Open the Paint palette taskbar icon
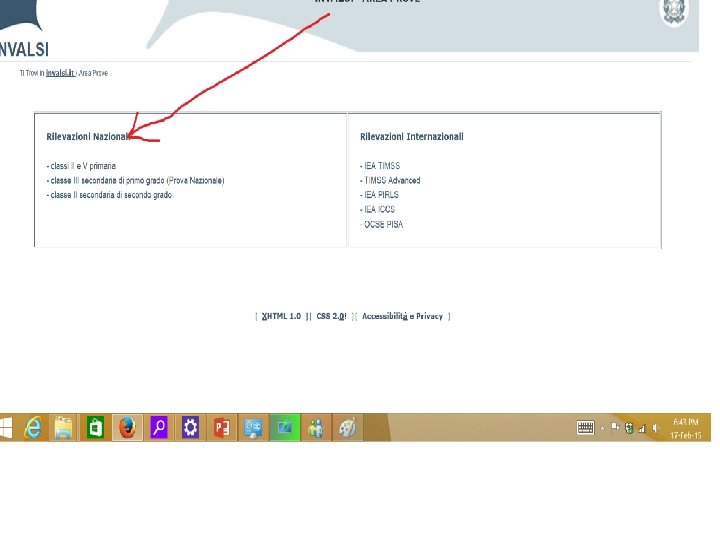The height and width of the screenshot is (540, 720). (x=348, y=428)
